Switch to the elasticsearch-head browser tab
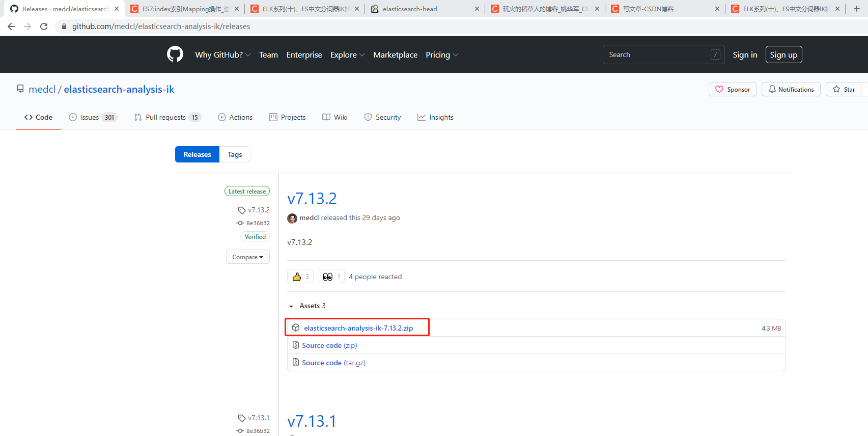 point(424,9)
